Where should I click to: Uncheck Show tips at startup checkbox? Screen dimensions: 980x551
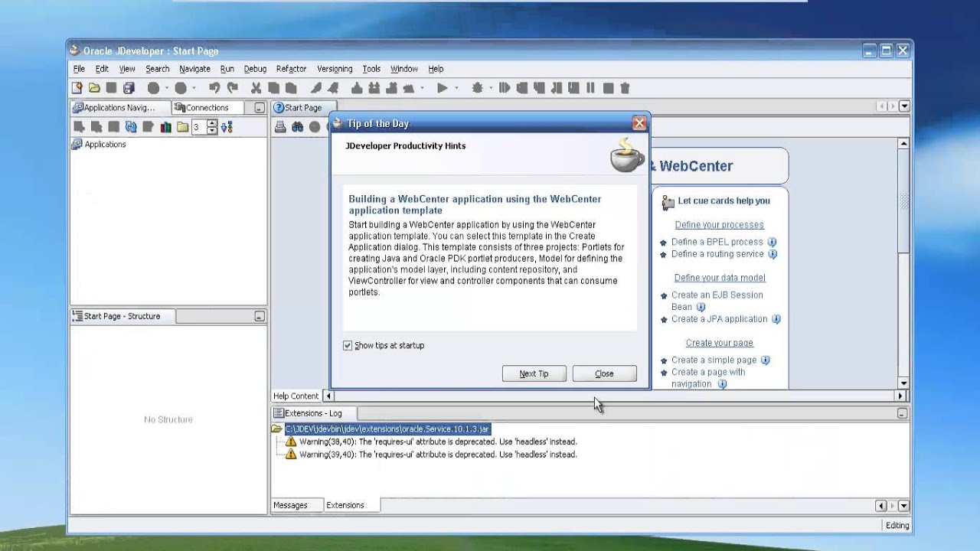(348, 346)
